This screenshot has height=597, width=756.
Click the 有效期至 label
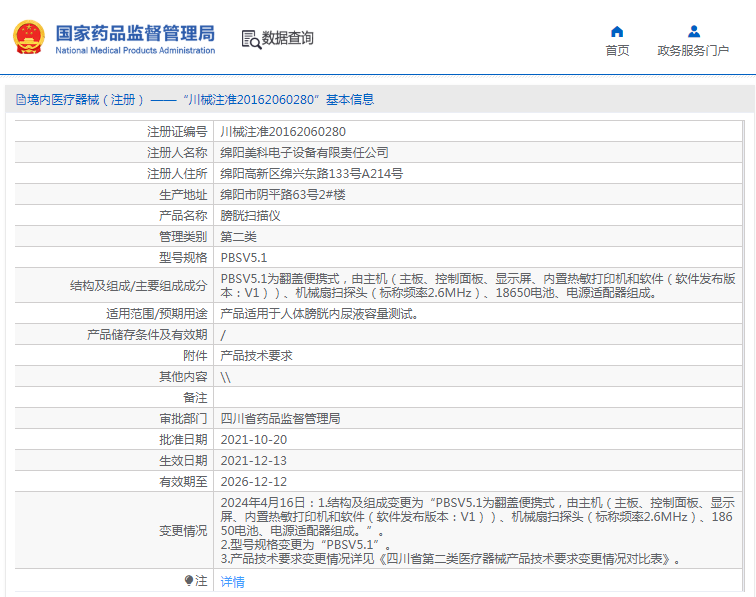(183, 482)
